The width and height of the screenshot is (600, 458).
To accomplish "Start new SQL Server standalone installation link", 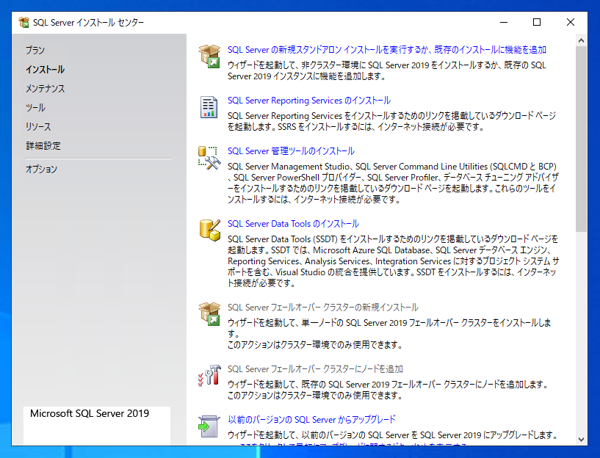I will [387, 50].
